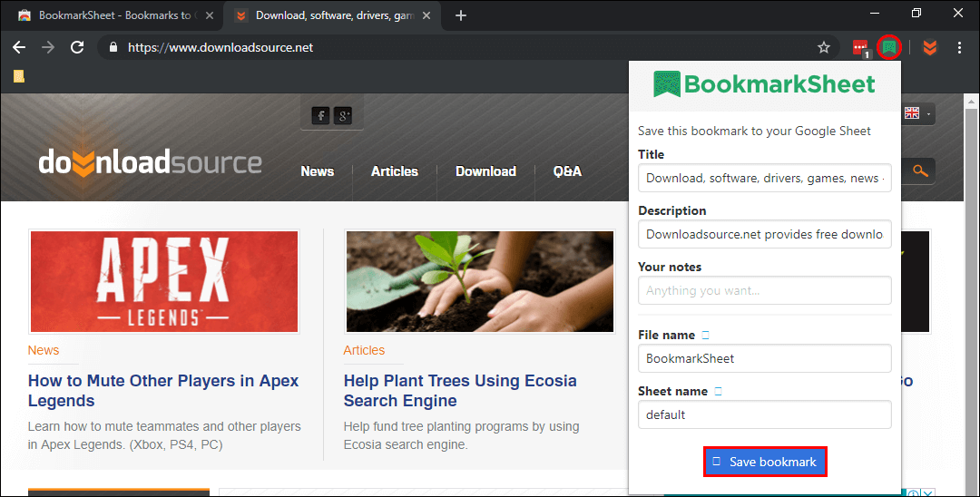980x497 pixels.
Task: Click the orange News category label
Action: [44, 350]
